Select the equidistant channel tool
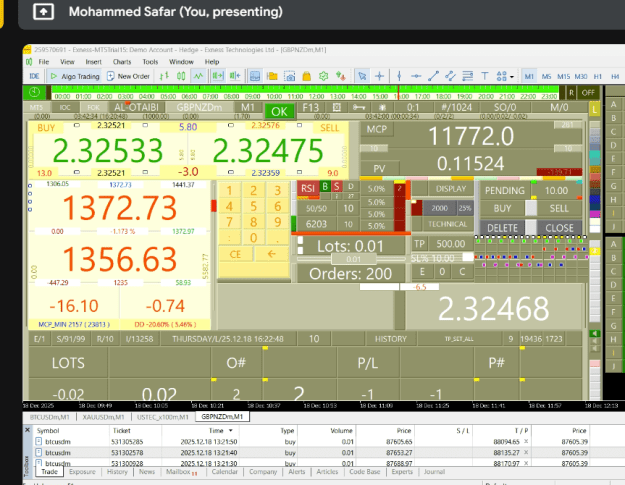Image resolution: width=625 pixels, height=485 pixels. [x=450, y=76]
